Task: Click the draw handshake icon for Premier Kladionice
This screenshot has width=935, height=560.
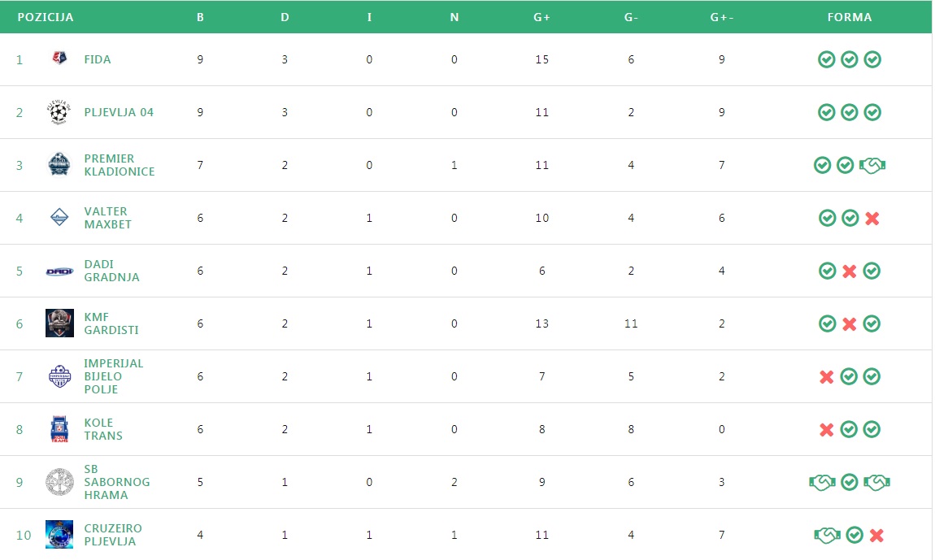Action: pos(872,165)
